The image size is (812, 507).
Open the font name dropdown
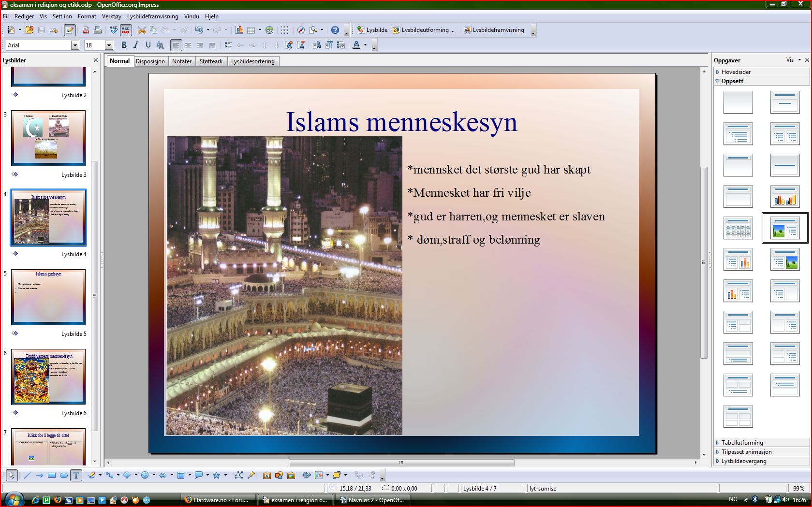(75, 45)
